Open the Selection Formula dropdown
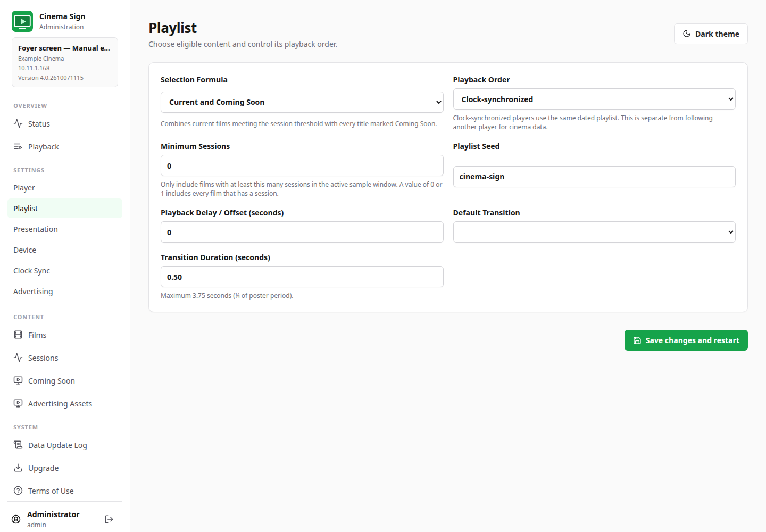Screen dimensions: 766x532 [302, 102]
